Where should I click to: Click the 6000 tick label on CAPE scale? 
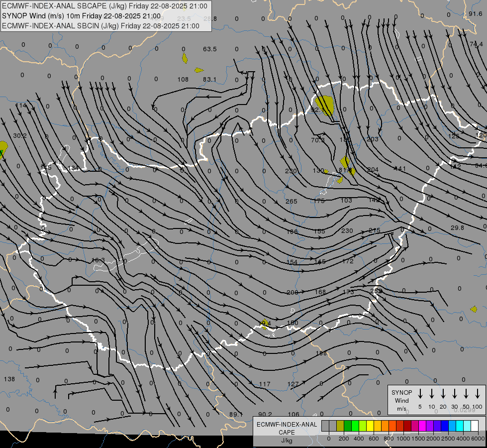pyautogui.click(x=479, y=439)
